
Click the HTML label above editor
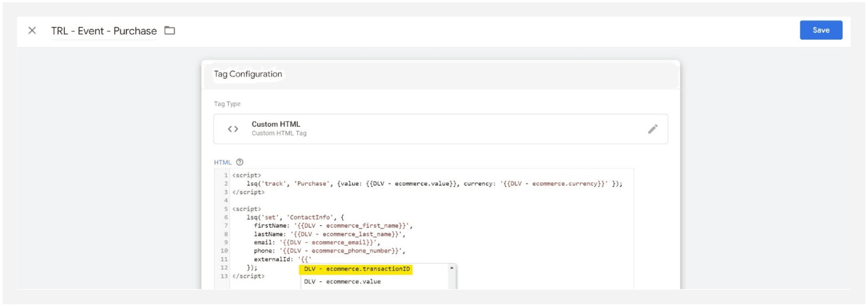coord(222,162)
